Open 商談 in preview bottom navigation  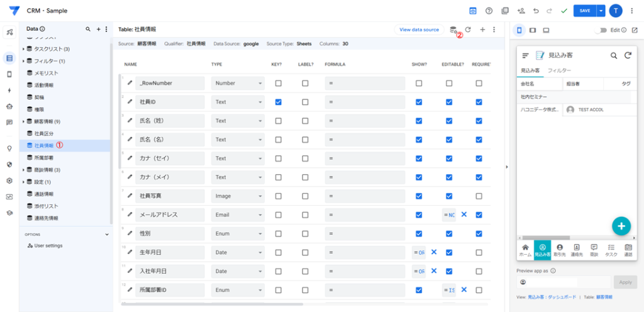tap(594, 250)
